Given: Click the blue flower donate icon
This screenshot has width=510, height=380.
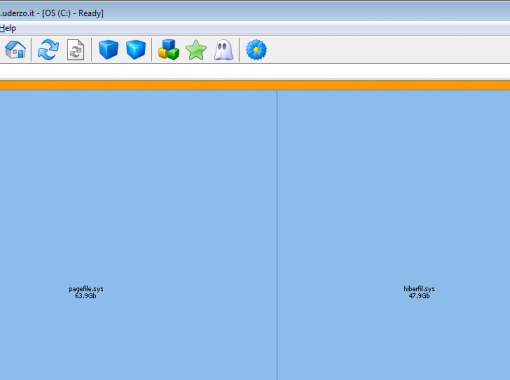Looking at the screenshot, I should [x=256, y=50].
